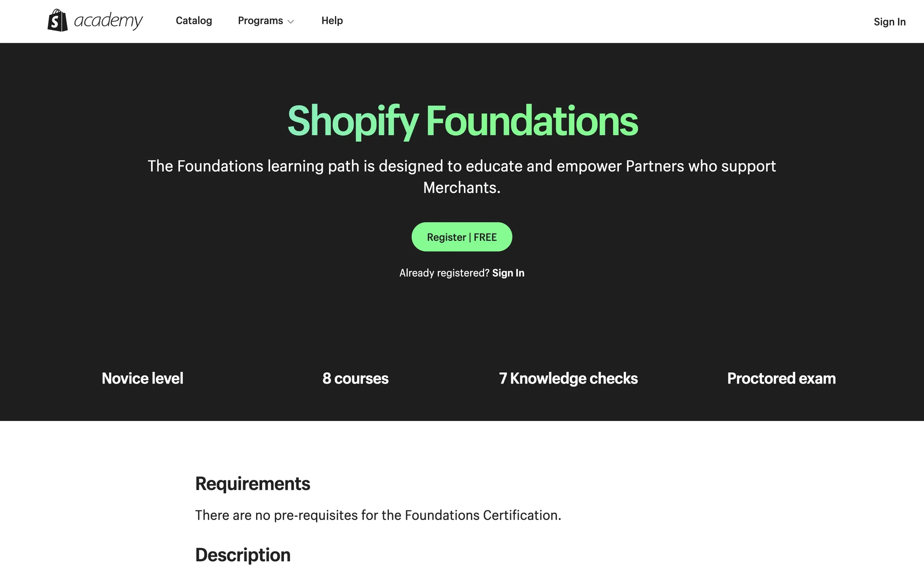
Task: Click the Shopify Foundations green heading
Action: tap(462, 121)
